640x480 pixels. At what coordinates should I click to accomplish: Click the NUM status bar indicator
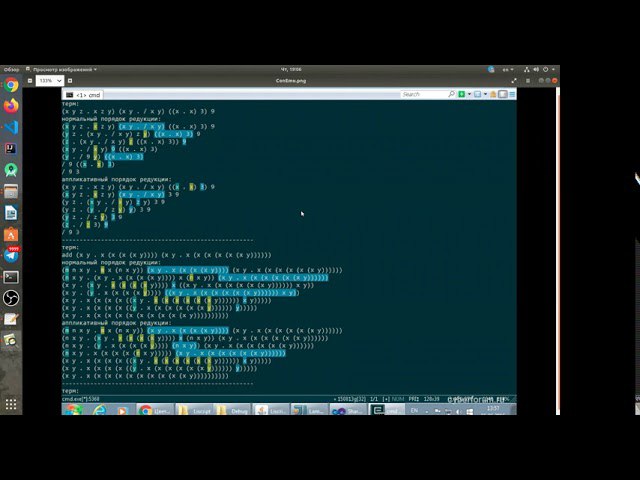click(397, 399)
